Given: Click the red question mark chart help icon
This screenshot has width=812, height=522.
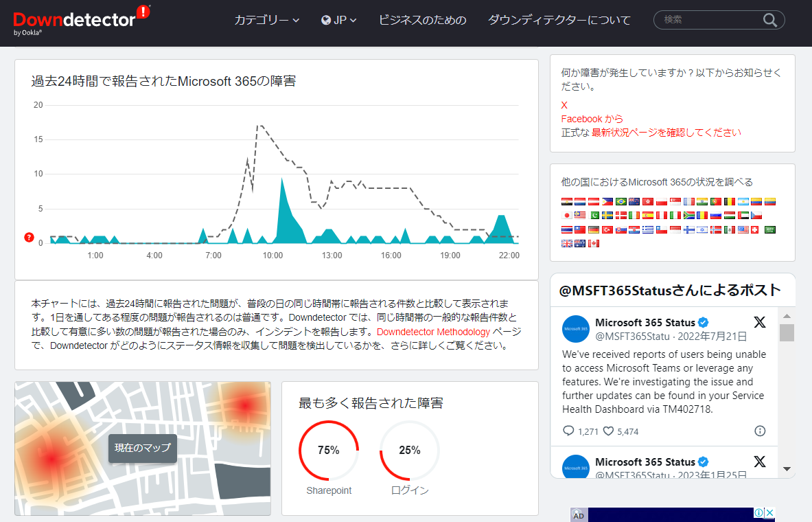Looking at the screenshot, I should coord(29,238).
